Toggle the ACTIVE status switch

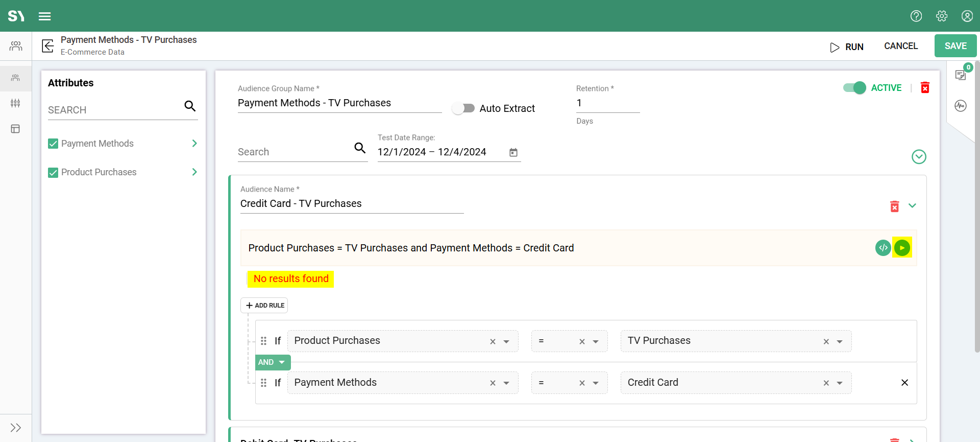tap(854, 88)
